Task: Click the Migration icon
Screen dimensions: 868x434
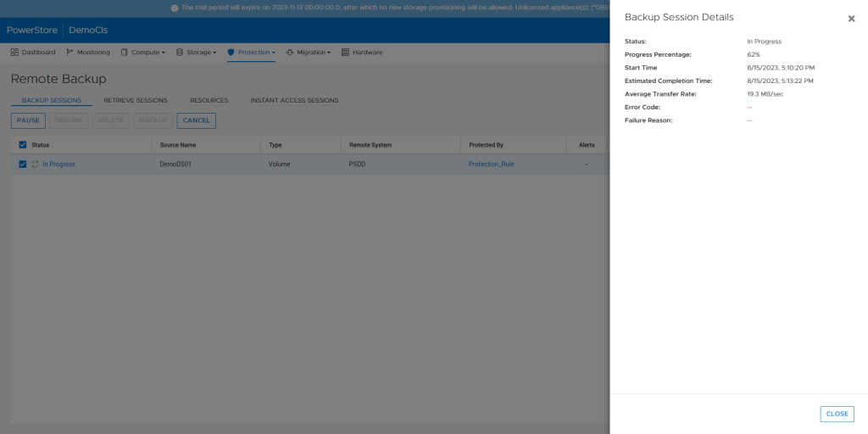Action: [290, 53]
